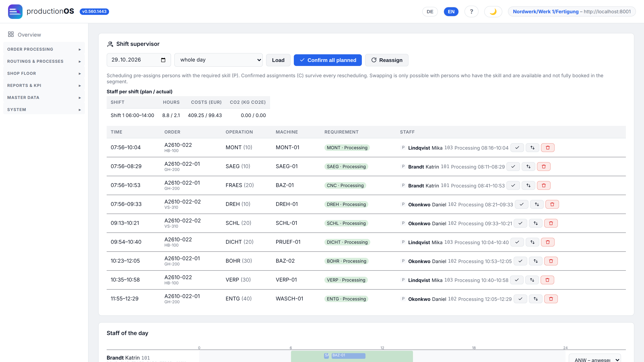This screenshot has width=644, height=362.
Task: Switch language to EN
Action: click(x=451, y=11)
